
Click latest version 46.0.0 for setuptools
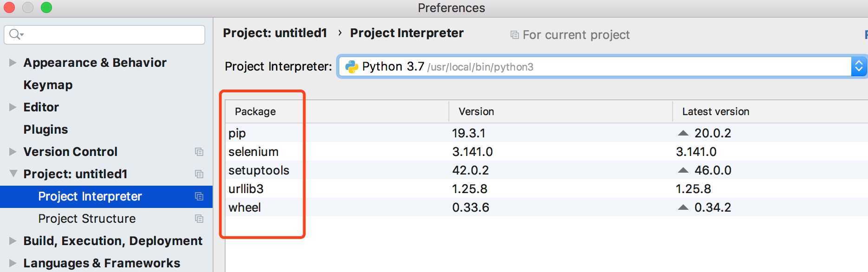pyautogui.click(x=713, y=170)
